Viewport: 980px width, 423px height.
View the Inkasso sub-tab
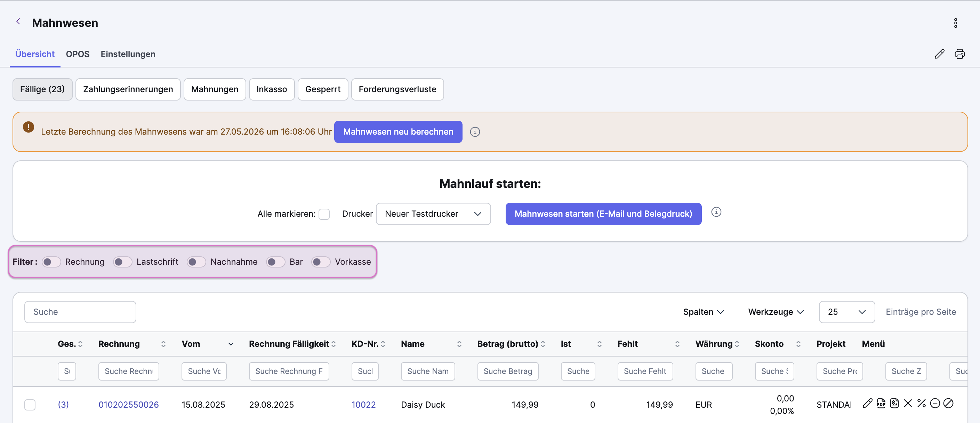272,89
